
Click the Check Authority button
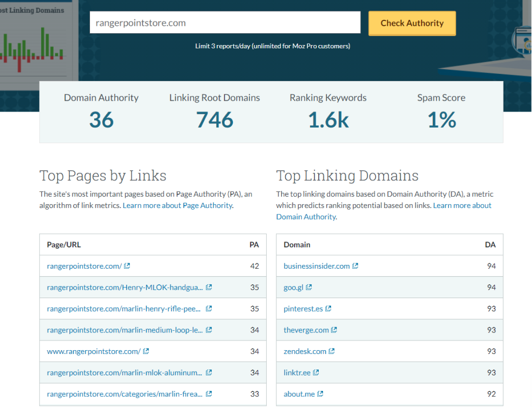click(412, 23)
